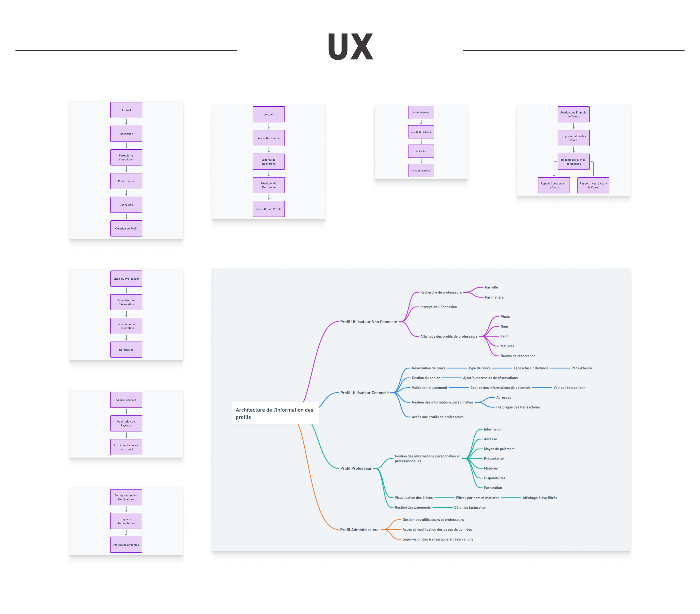Select Gestion des Emplois du Temps box
This screenshot has width=700, height=614.
point(573,114)
